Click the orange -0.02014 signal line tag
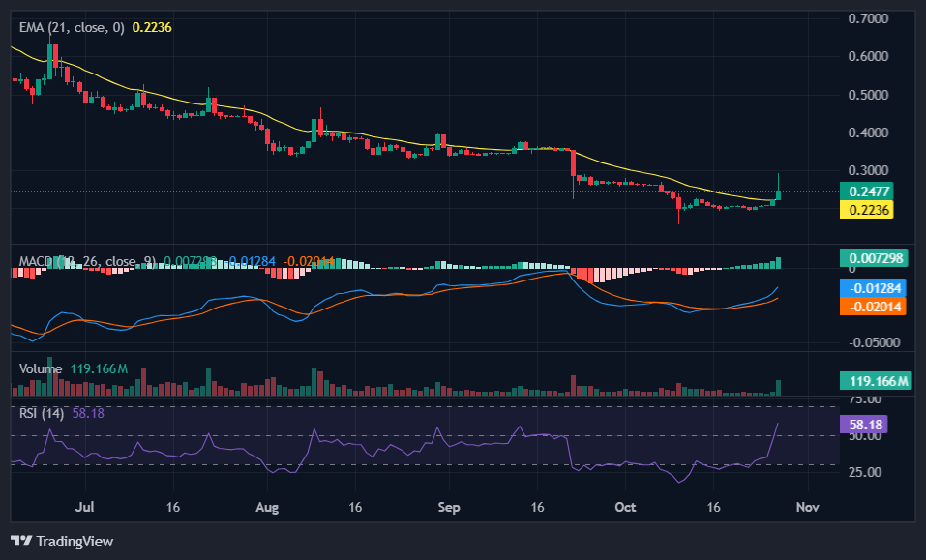Image resolution: width=926 pixels, height=560 pixels. point(877,306)
